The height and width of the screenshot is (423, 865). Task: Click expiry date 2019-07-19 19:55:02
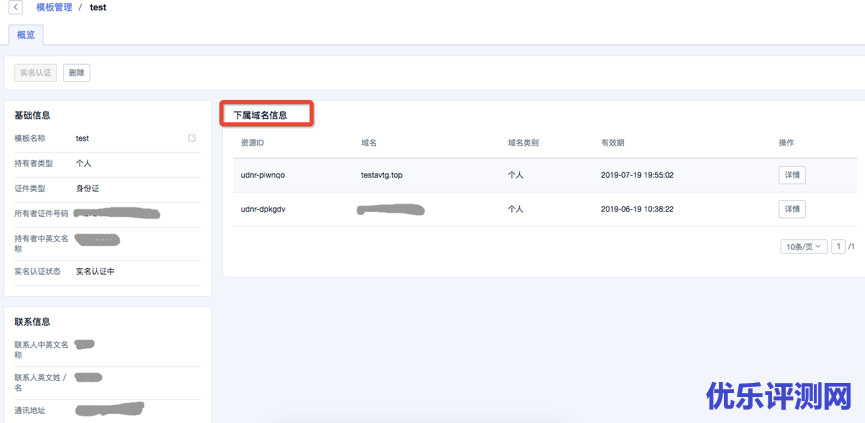pyautogui.click(x=637, y=175)
